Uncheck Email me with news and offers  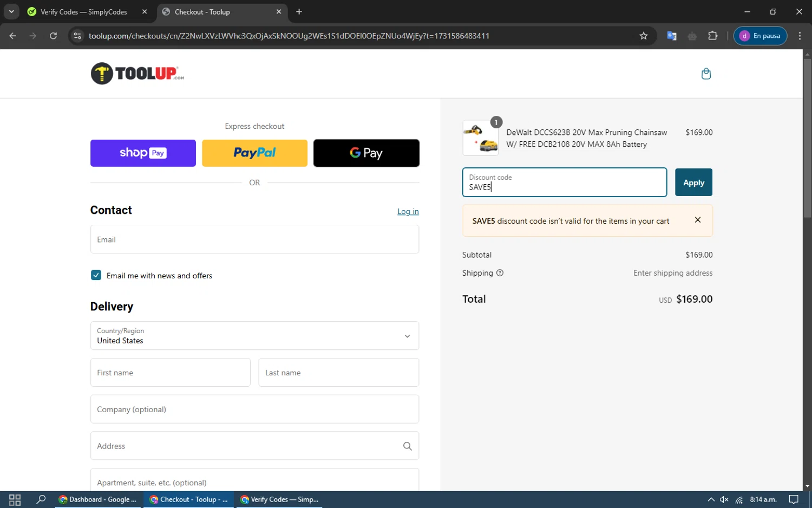[x=96, y=275]
